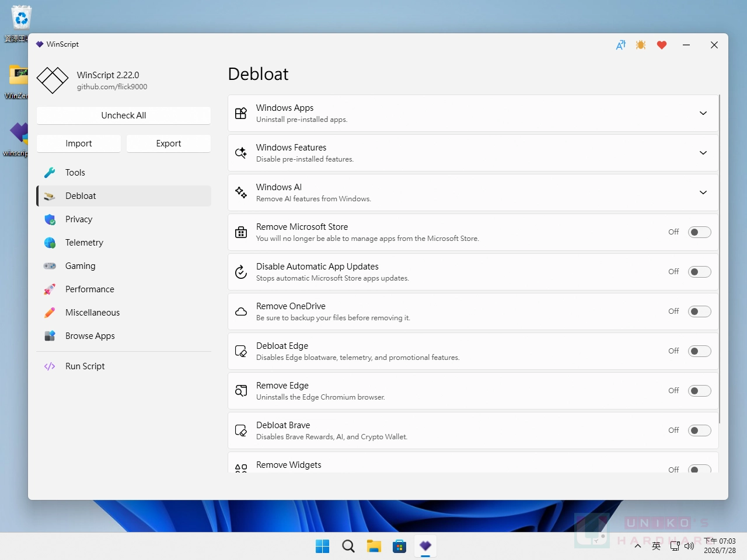This screenshot has height=560, width=747.
Task: Open taskbar Search
Action: pos(348,546)
